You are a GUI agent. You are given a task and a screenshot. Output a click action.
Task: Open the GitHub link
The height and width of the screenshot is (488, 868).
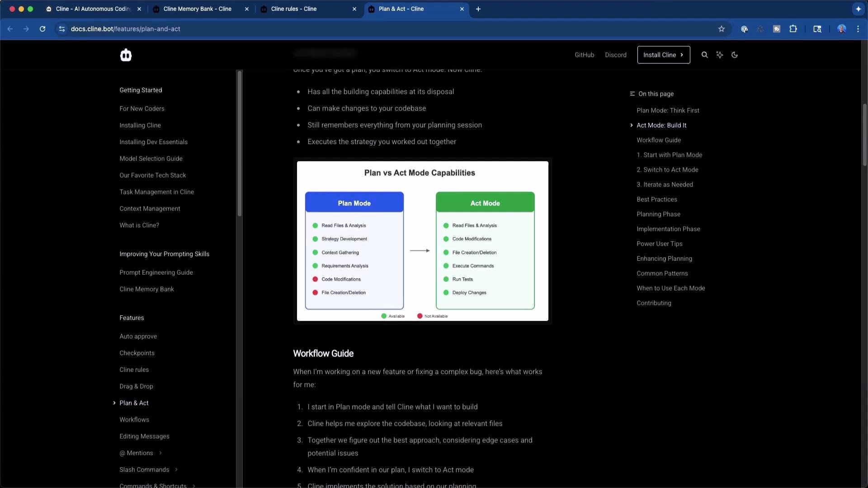584,55
